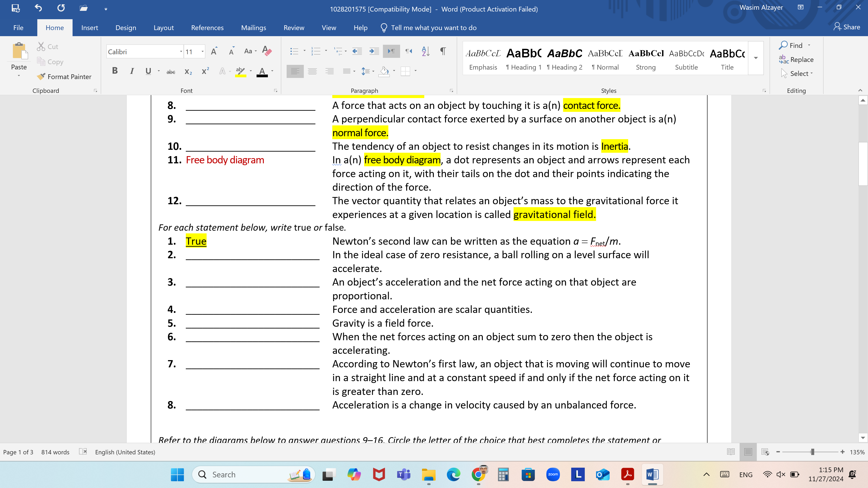Switch to Read Mode view in status bar
868x488 pixels.
[731, 452]
